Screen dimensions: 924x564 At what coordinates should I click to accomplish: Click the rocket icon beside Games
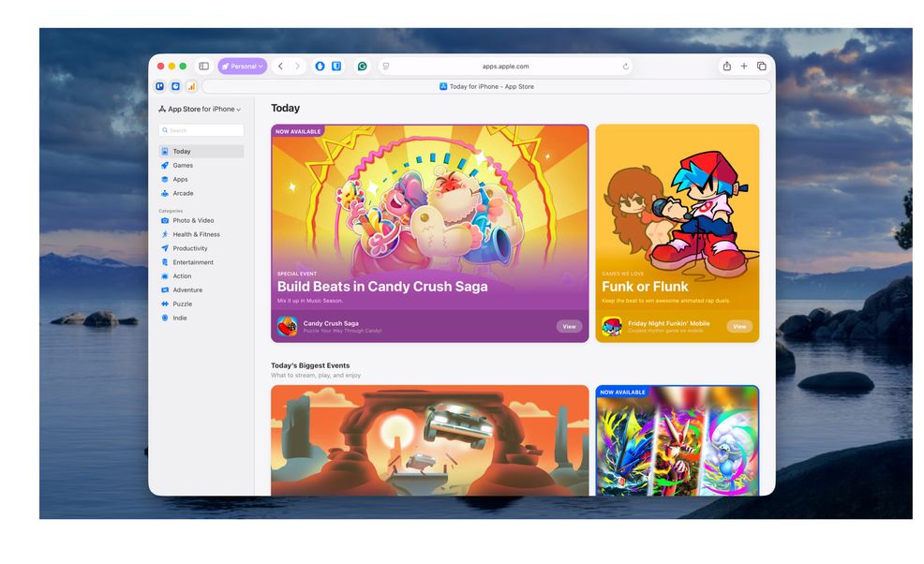tap(165, 166)
